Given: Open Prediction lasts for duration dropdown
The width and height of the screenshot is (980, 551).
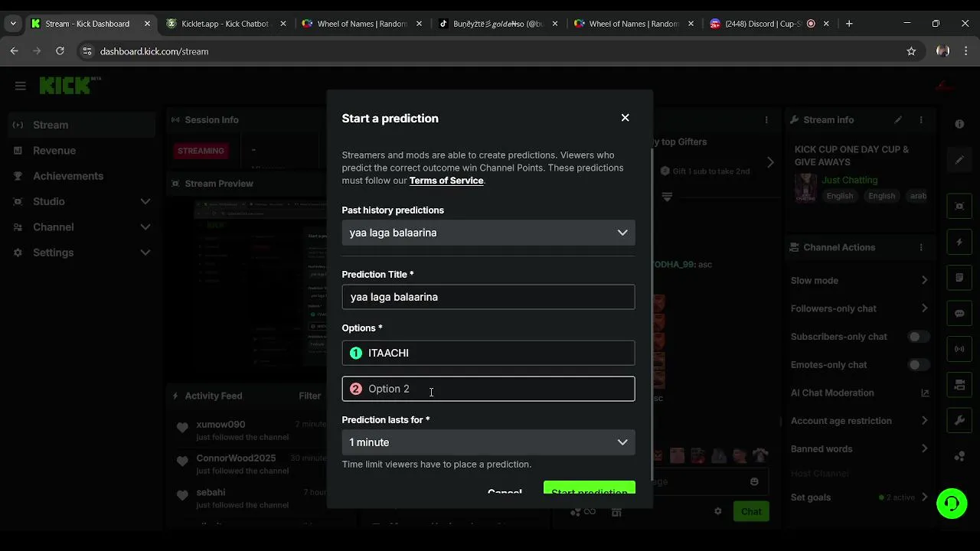Looking at the screenshot, I should click(488, 442).
